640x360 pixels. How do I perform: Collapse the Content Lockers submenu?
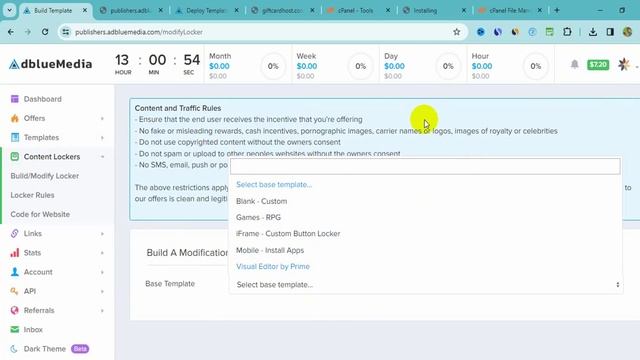click(x=102, y=157)
